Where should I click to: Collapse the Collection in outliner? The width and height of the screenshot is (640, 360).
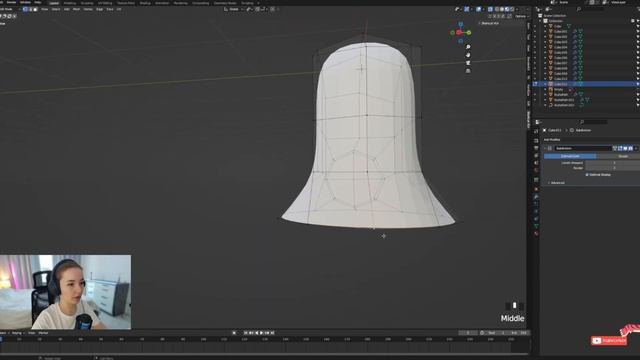(x=540, y=21)
